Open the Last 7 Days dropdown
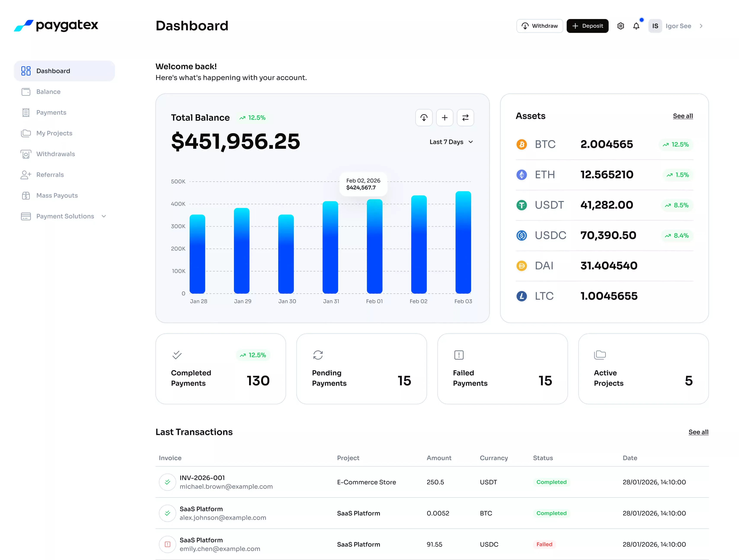This screenshot has width=739, height=560. point(451,142)
